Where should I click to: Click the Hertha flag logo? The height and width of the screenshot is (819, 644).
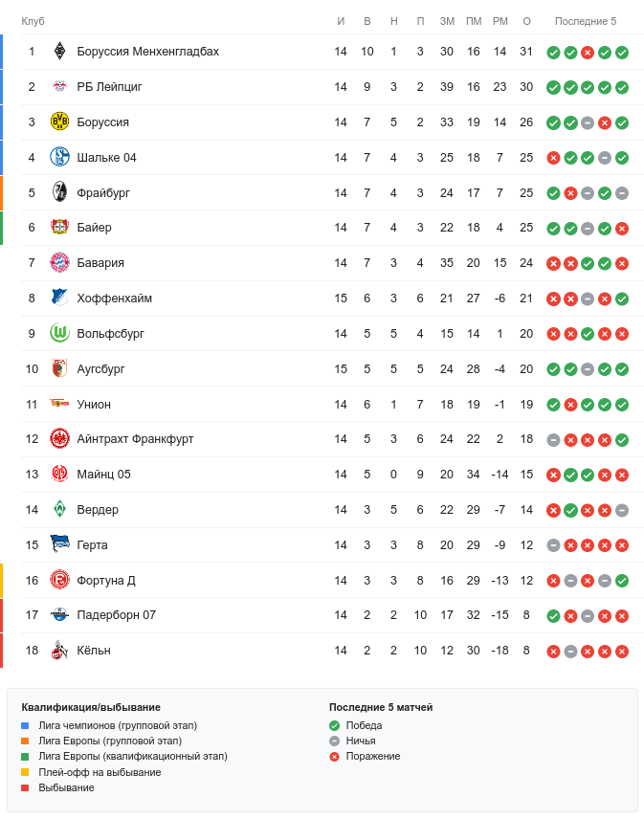[x=60, y=545]
